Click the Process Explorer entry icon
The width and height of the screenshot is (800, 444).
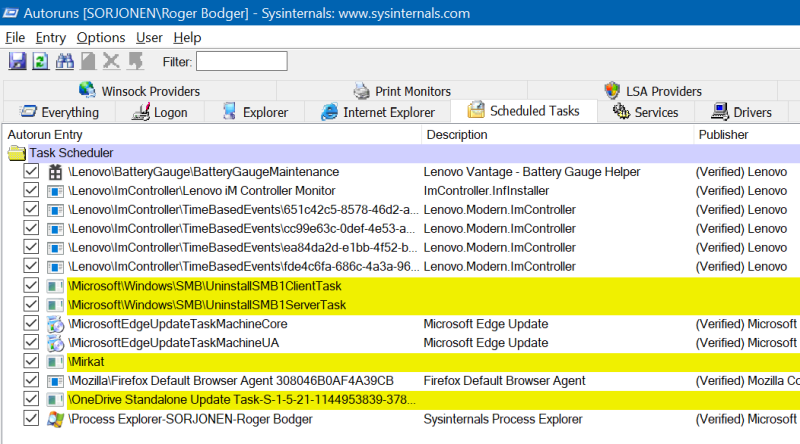(56, 419)
